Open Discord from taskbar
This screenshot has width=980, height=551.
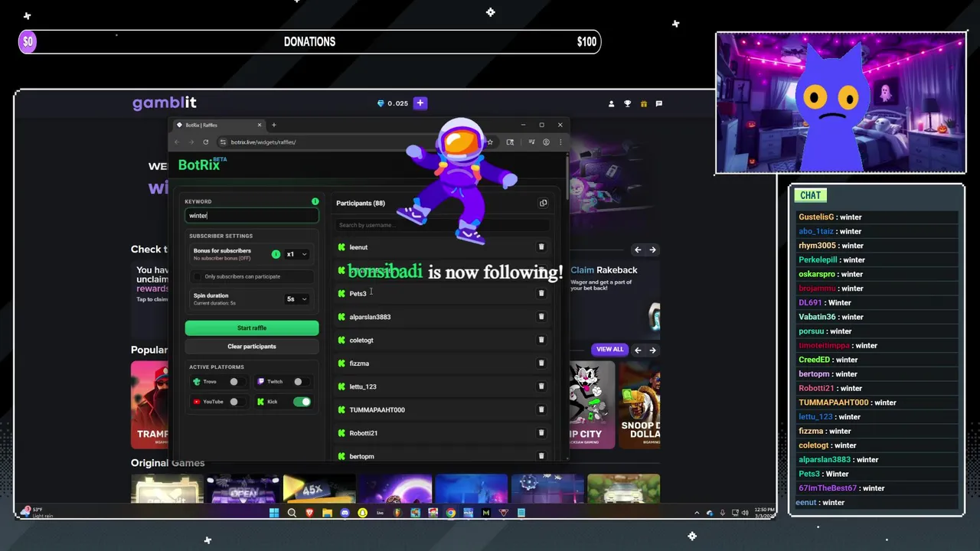[x=345, y=513]
